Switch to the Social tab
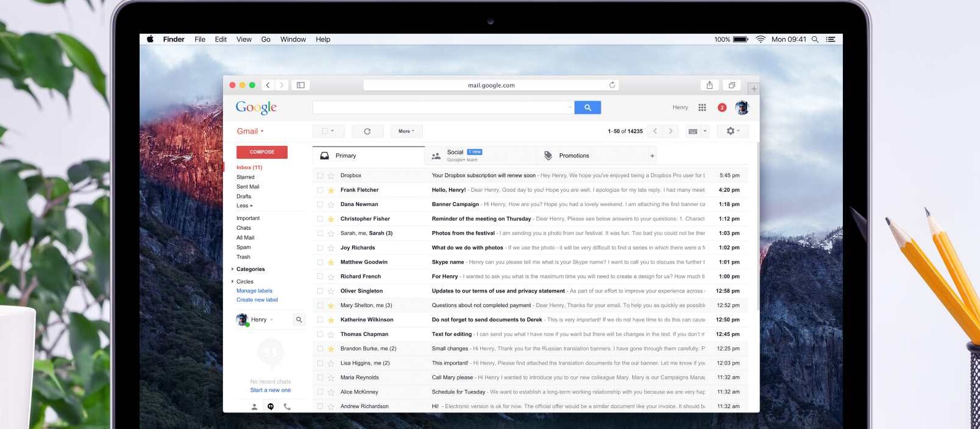The height and width of the screenshot is (429, 980). [x=481, y=156]
